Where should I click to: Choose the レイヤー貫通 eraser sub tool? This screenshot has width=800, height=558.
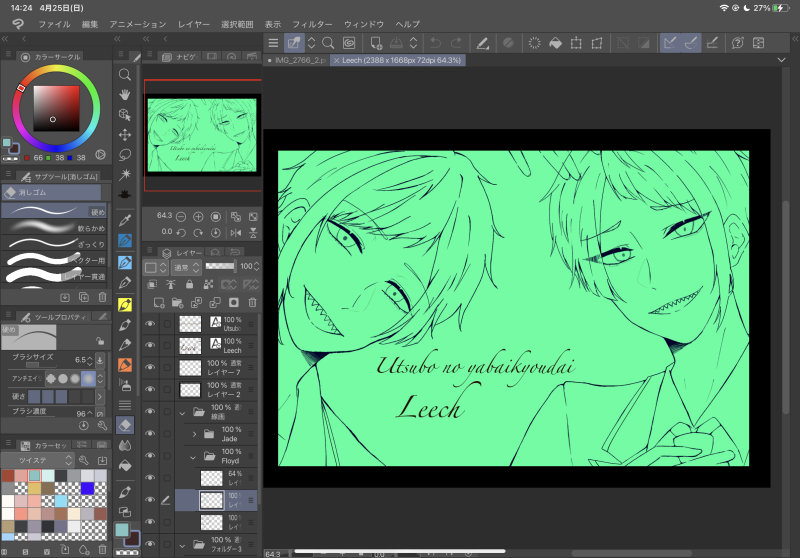[54, 275]
